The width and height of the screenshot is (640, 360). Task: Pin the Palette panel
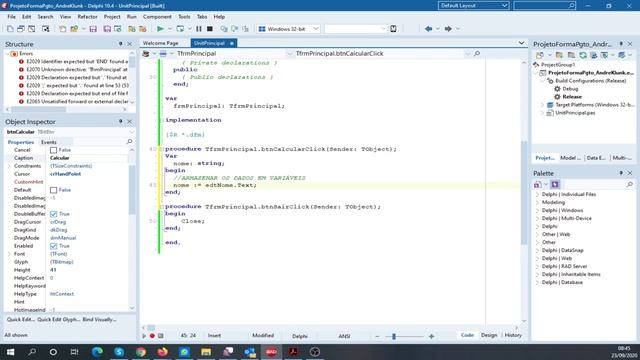(621, 173)
